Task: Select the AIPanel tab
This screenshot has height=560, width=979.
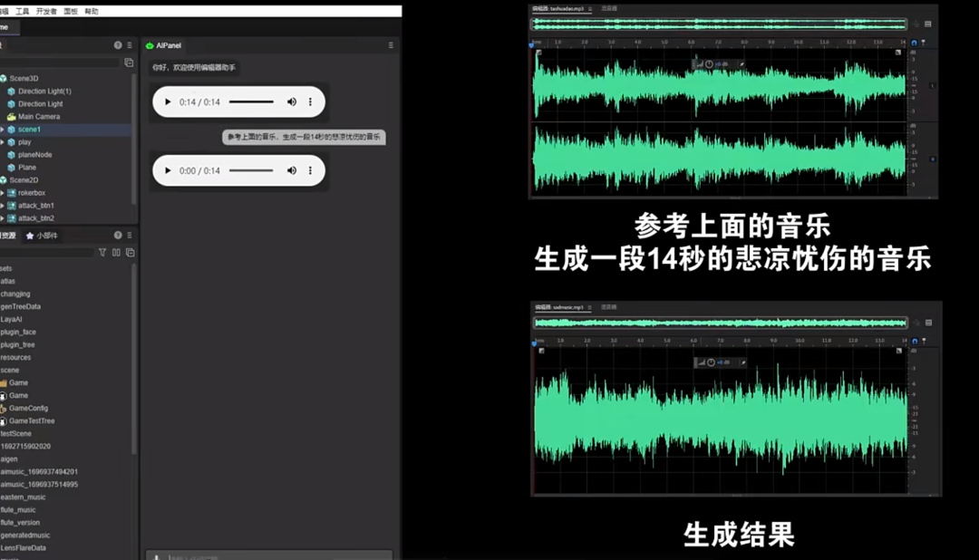Action: pyautogui.click(x=163, y=45)
